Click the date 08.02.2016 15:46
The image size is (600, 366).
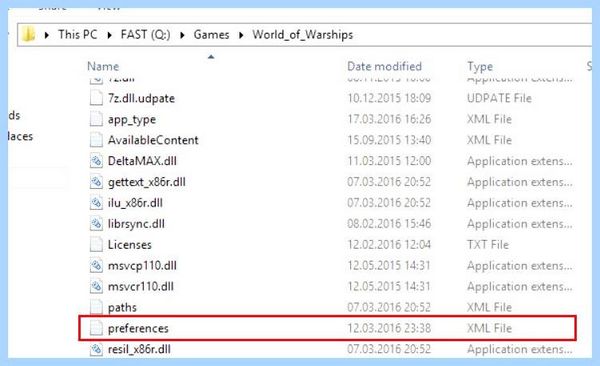pos(389,224)
